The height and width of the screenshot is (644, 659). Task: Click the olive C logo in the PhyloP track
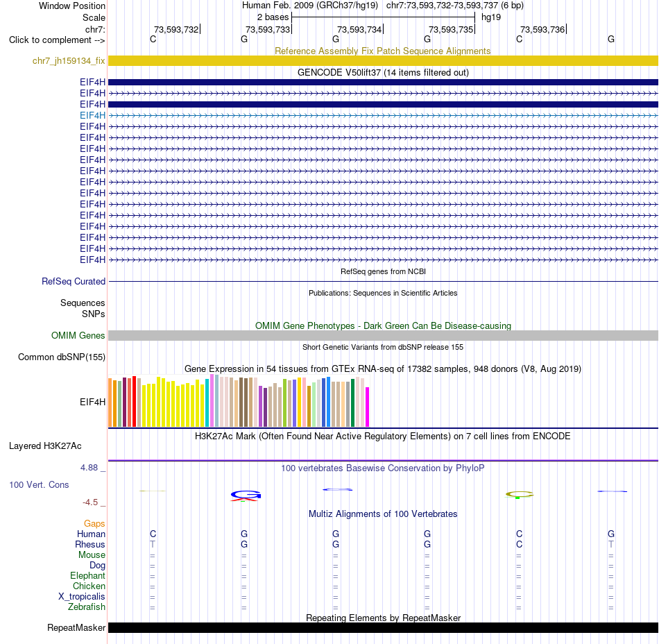click(520, 494)
